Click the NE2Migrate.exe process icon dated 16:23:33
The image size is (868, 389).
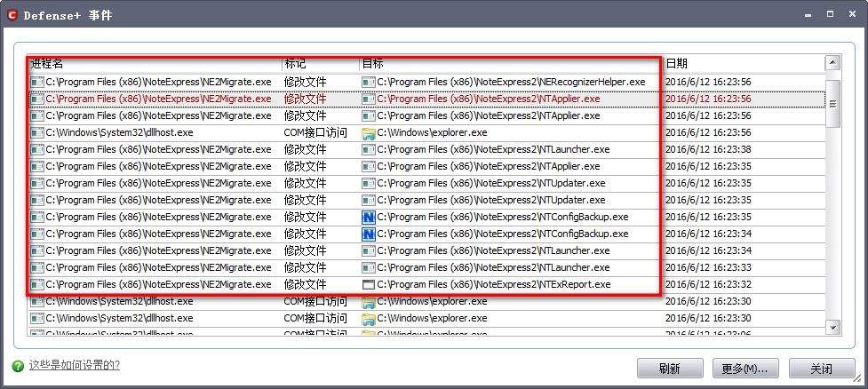click(x=37, y=268)
